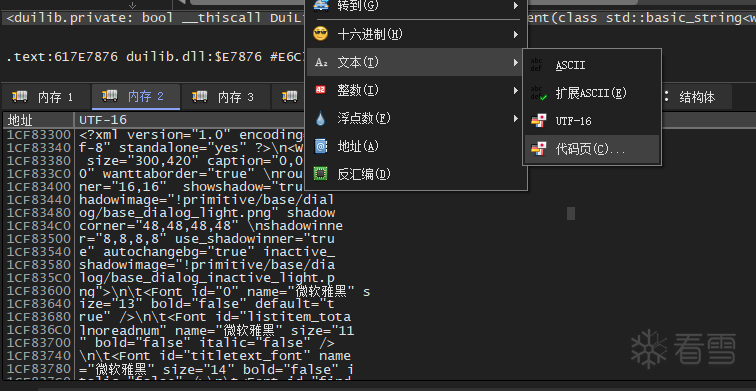Viewport: 756px width, 391px height.
Task: Select 扩展ASCII(E) text display
Action: (592, 93)
